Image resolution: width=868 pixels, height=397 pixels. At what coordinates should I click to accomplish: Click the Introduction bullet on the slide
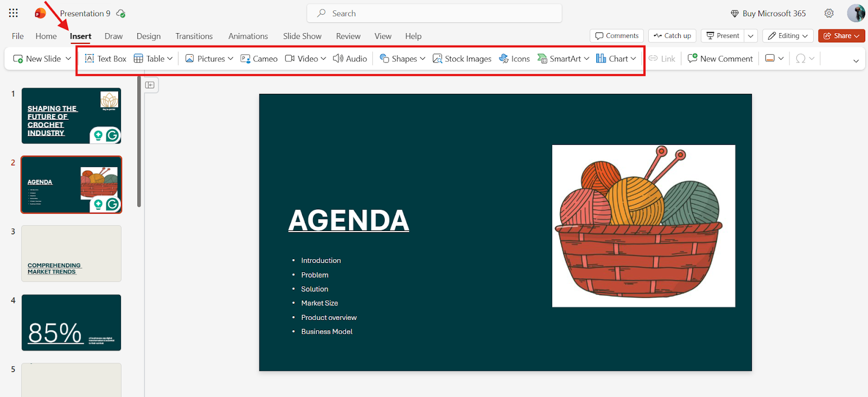321,261
